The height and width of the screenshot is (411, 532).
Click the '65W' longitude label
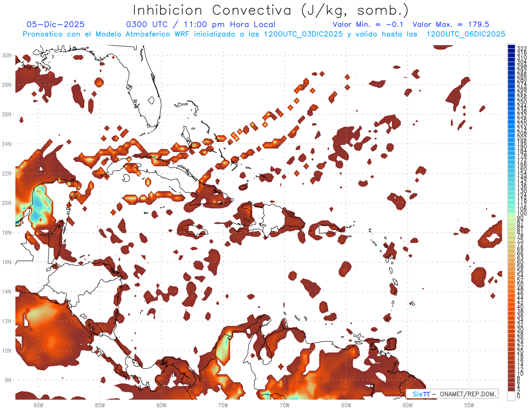(x=346, y=405)
